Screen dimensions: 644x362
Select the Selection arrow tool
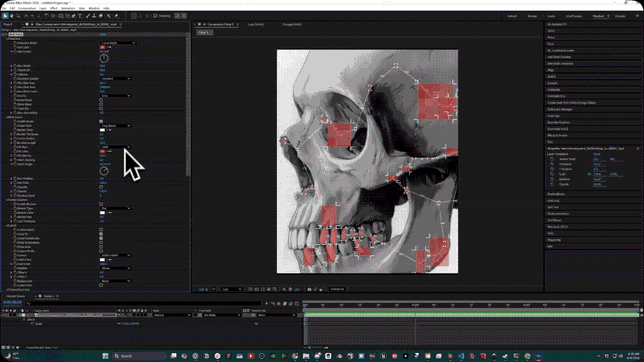coord(5,16)
